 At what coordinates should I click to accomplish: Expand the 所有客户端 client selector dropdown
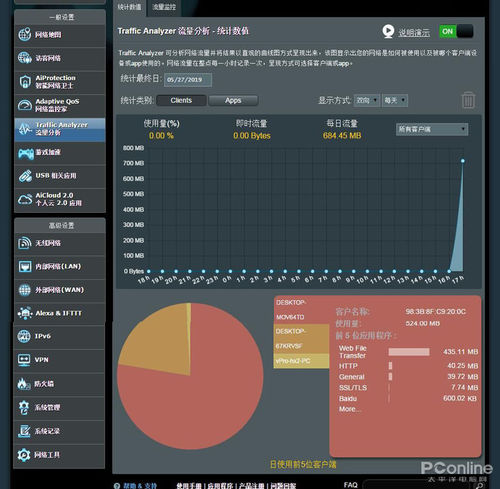pyautogui.click(x=432, y=129)
